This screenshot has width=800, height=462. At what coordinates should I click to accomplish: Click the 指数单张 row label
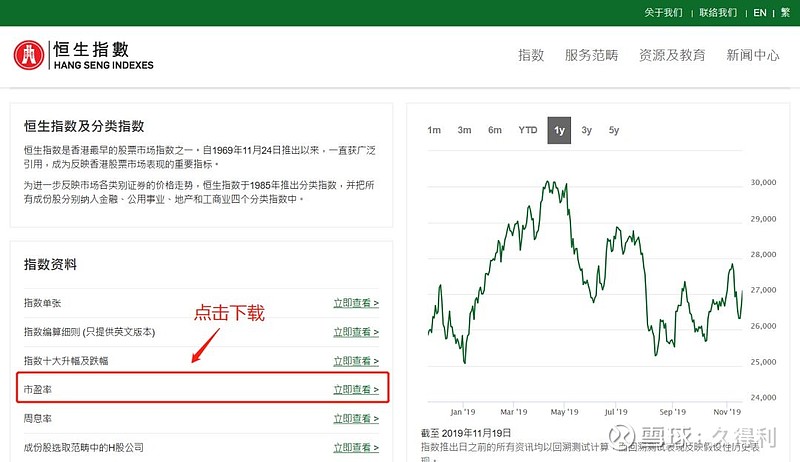coord(42,303)
